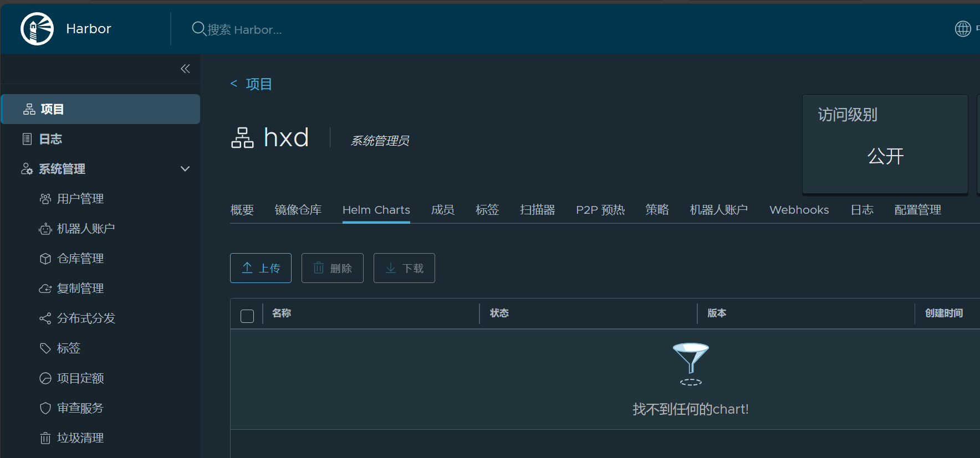Click the 日志 sidebar document icon
Image resolution: width=980 pixels, height=458 pixels.
(x=27, y=139)
